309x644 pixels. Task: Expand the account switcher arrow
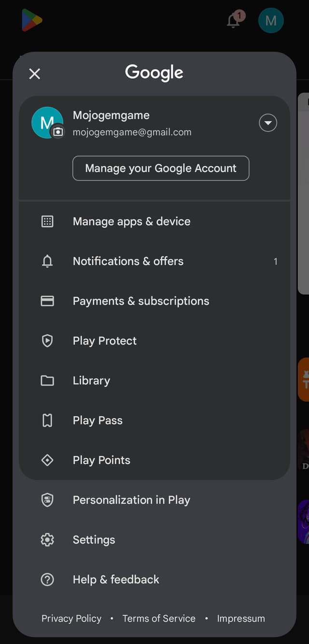pos(268,123)
